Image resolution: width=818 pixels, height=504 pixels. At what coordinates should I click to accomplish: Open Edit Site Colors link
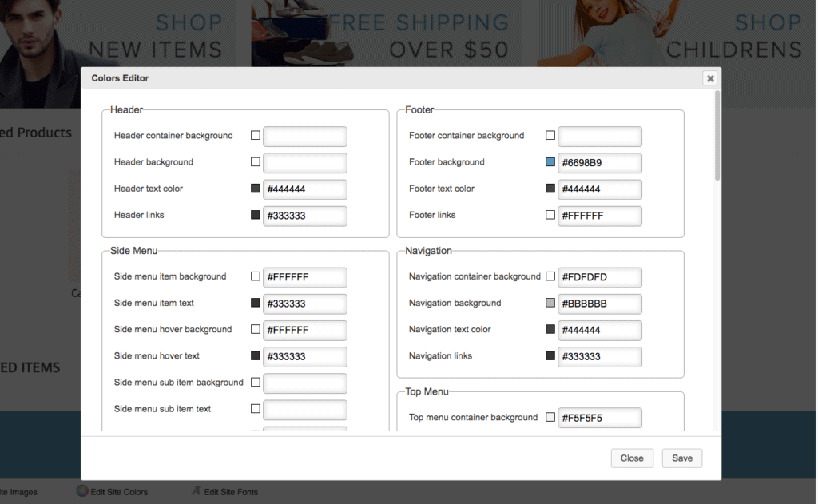click(119, 492)
